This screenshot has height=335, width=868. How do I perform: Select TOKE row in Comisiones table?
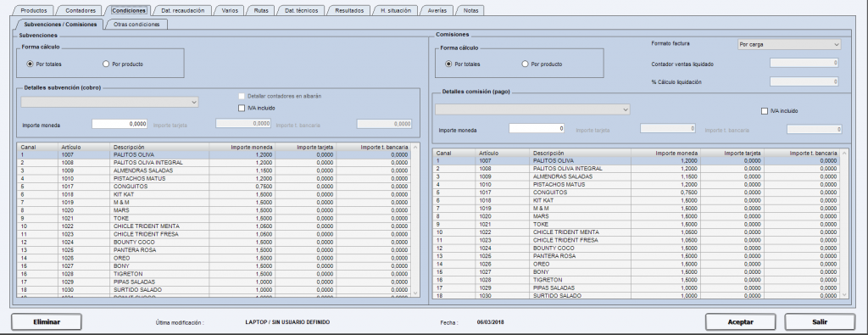click(637, 224)
